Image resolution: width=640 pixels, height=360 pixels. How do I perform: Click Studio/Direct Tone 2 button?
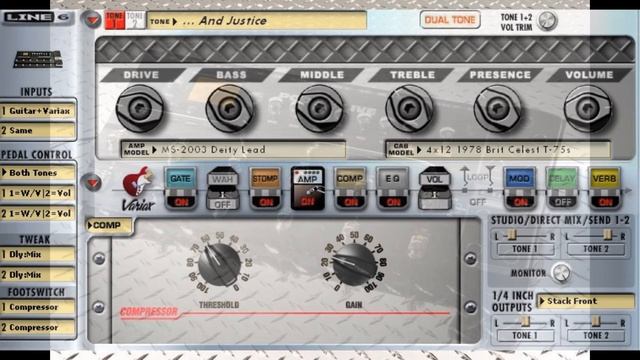[x=596, y=249]
